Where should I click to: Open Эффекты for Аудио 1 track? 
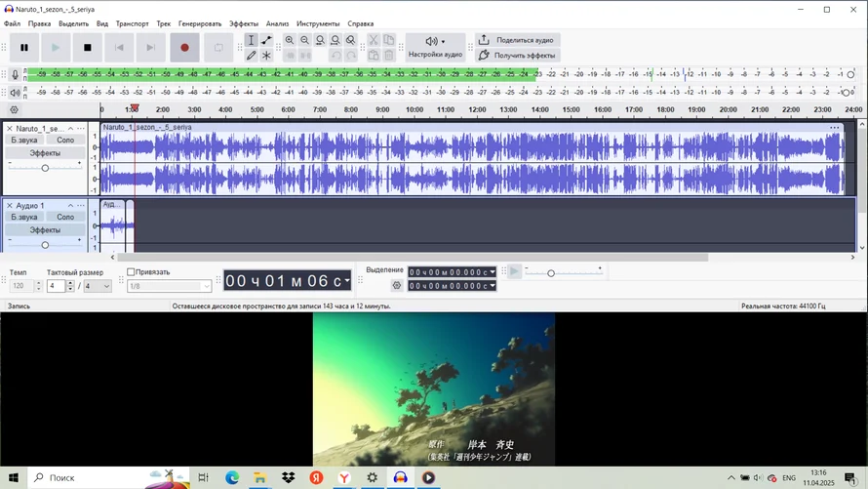pyautogui.click(x=46, y=229)
